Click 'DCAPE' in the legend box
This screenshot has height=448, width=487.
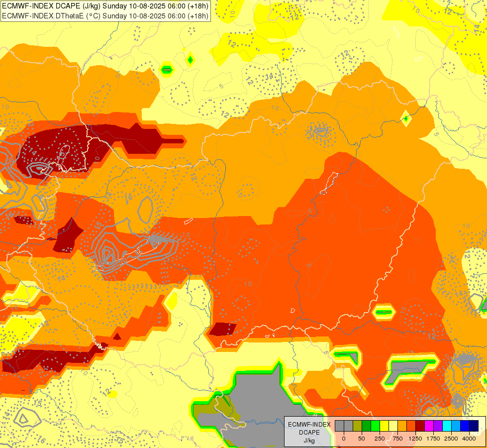pyautogui.click(x=309, y=433)
